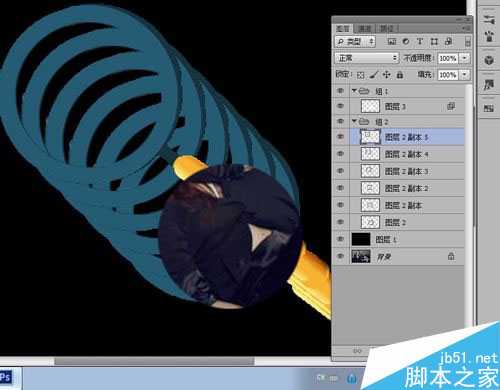Image resolution: width=500 pixels, height=390 pixels.
Task: Toggle smart object filter icon
Action: [x=449, y=42]
